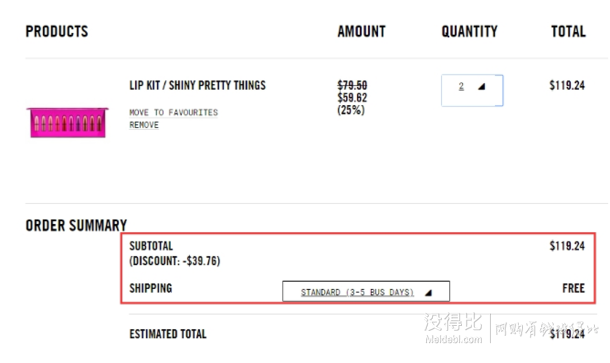Open the Standard (3-5 Bus Days) shipping dropdown
Viewport: 610px width, 363px height.
[366, 291]
